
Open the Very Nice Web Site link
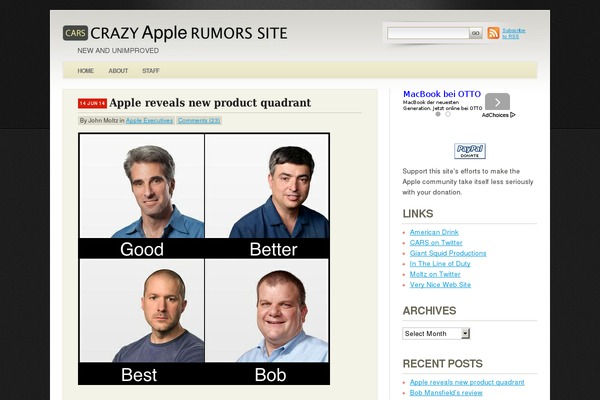coord(440,284)
